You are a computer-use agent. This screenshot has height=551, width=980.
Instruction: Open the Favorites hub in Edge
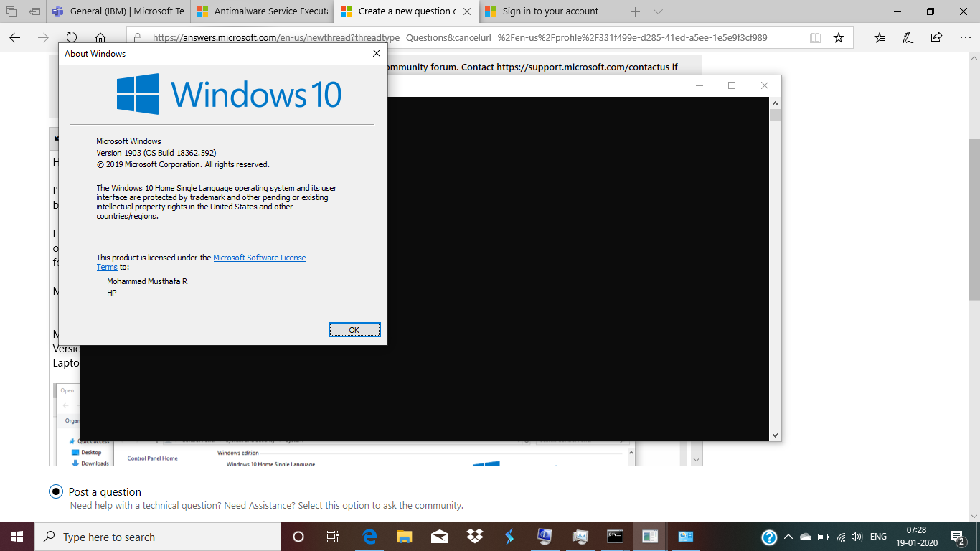880,37
